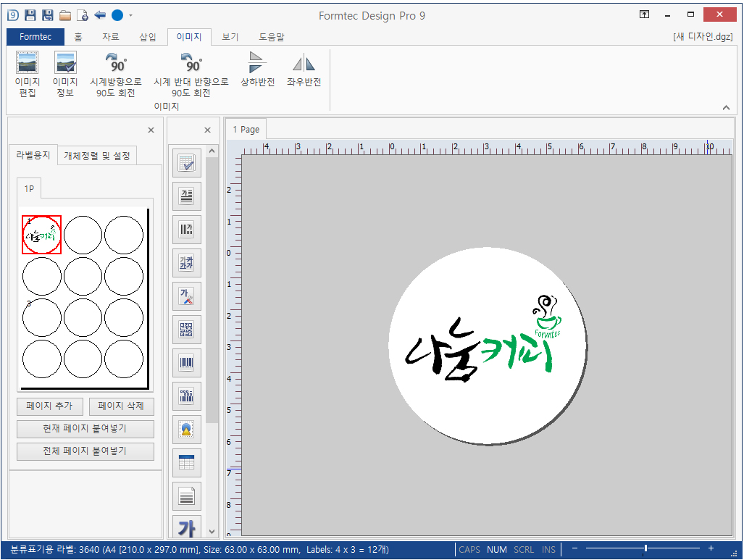Select the paragraph text tool icon
Image resolution: width=744 pixels, height=560 pixels.
click(x=186, y=196)
